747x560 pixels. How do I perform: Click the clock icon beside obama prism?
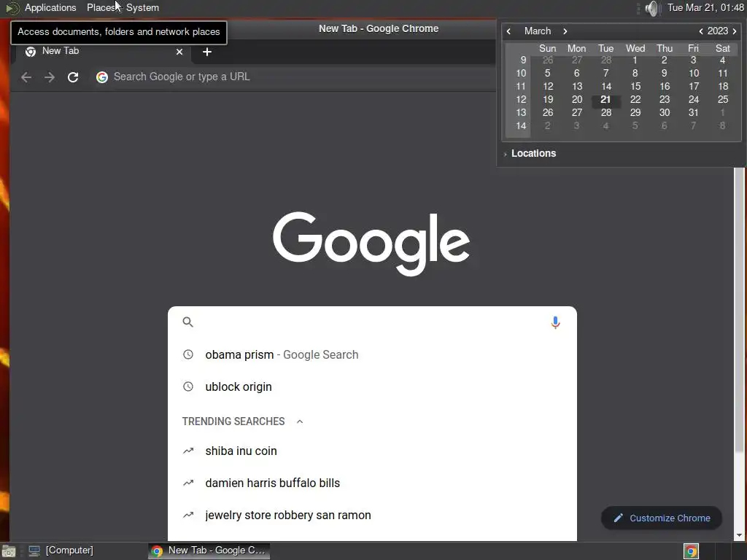click(188, 355)
